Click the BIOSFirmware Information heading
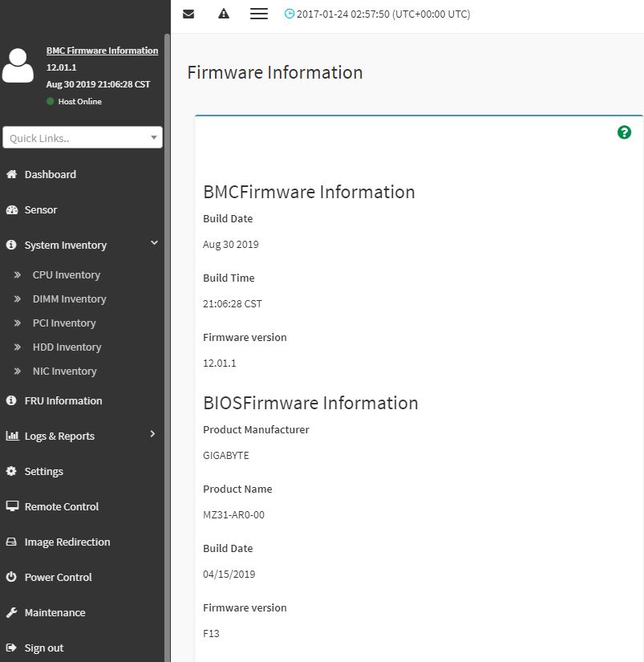The height and width of the screenshot is (662, 644). [x=310, y=403]
